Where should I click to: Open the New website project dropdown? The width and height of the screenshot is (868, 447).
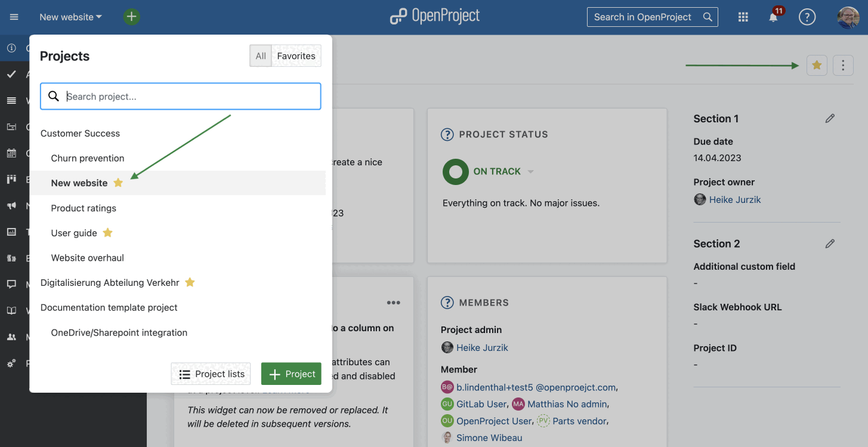(70, 17)
